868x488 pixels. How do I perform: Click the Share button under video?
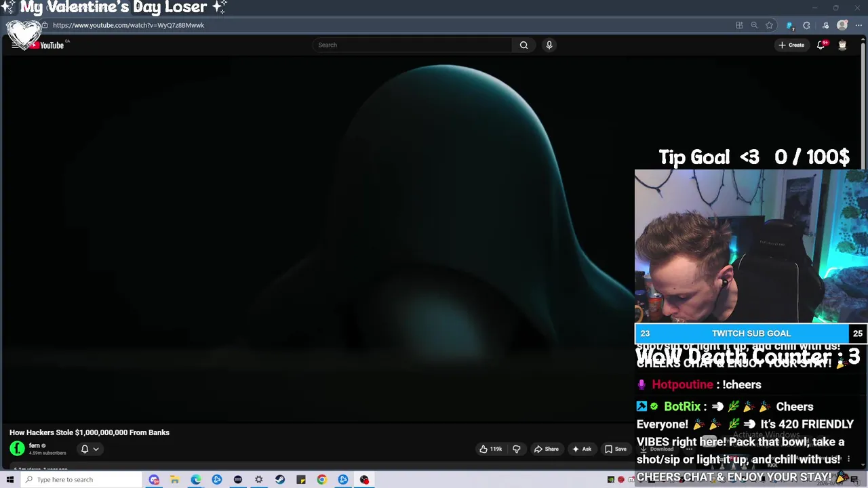(x=547, y=449)
